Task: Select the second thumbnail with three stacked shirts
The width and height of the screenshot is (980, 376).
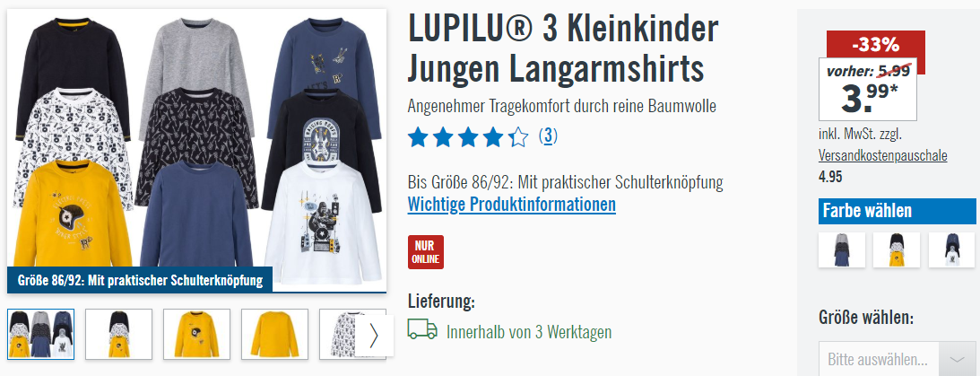Action: pyautogui.click(x=118, y=334)
